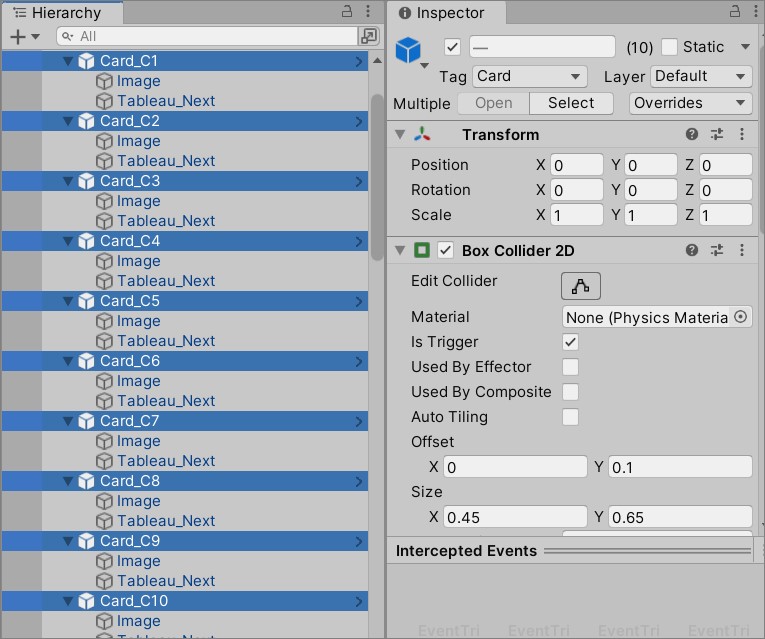The width and height of the screenshot is (765, 639).
Task: Switch to the Inspector tab
Action: (446, 13)
